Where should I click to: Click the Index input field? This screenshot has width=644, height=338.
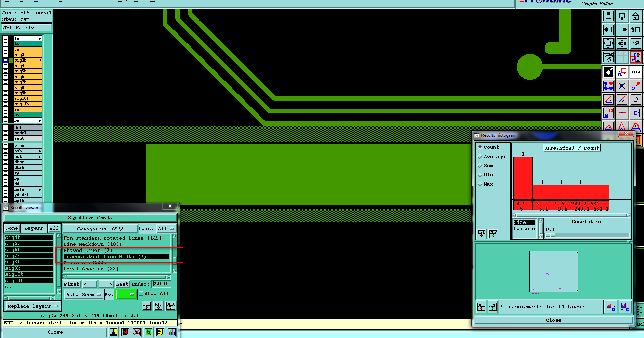(161, 284)
